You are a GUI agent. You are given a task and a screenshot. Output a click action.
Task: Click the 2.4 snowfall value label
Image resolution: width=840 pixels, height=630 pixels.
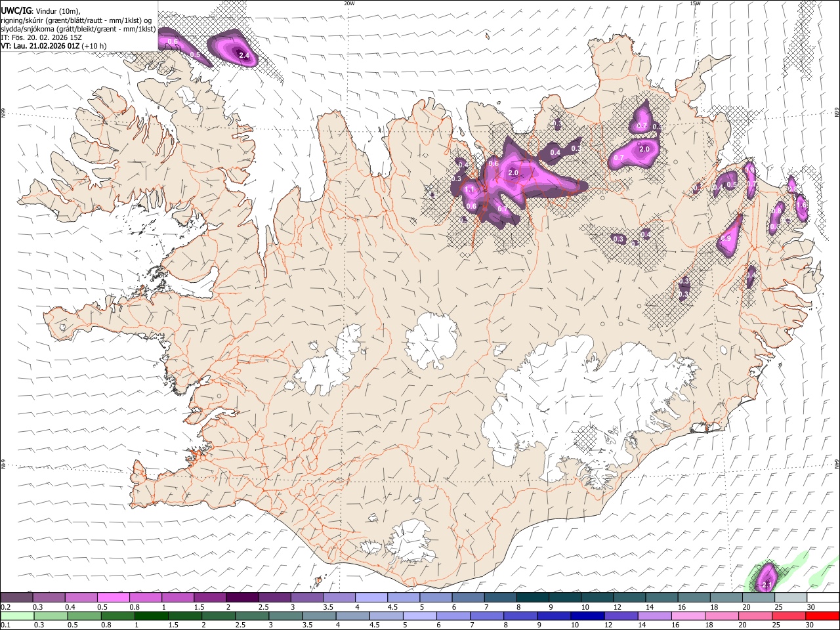click(x=244, y=56)
